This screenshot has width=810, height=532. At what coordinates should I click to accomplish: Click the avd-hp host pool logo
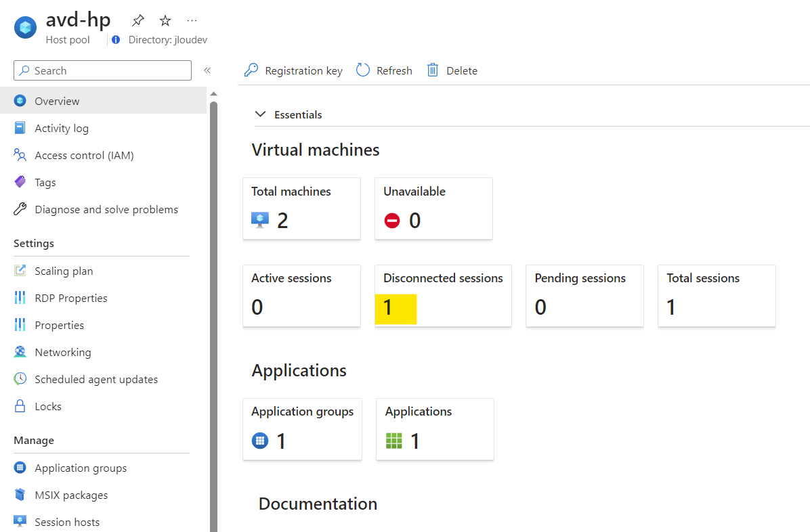click(x=25, y=28)
